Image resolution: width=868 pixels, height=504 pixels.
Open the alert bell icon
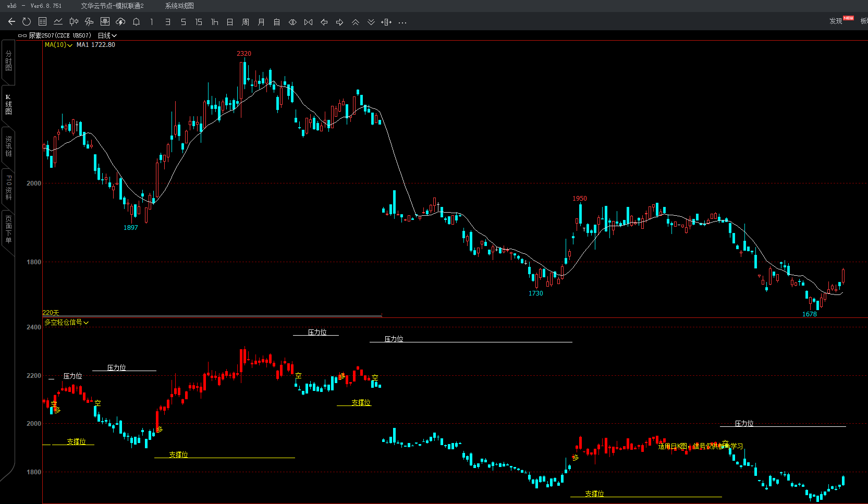tap(136, 22)
